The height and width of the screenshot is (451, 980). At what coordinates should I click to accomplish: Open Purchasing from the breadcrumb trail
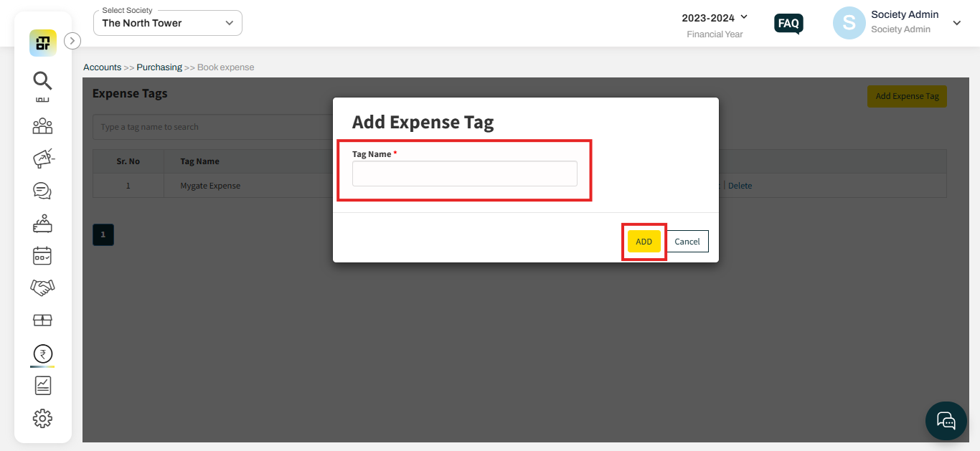point(159,67)
